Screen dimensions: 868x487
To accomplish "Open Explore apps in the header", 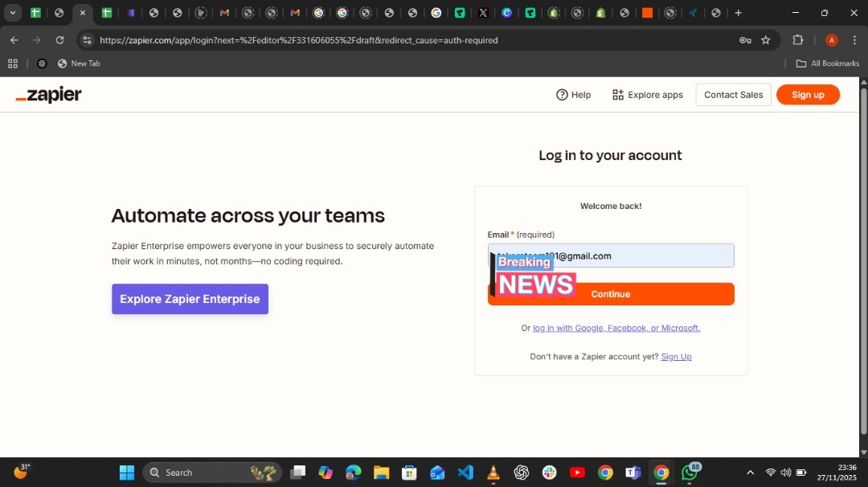I will click(648, 95).
